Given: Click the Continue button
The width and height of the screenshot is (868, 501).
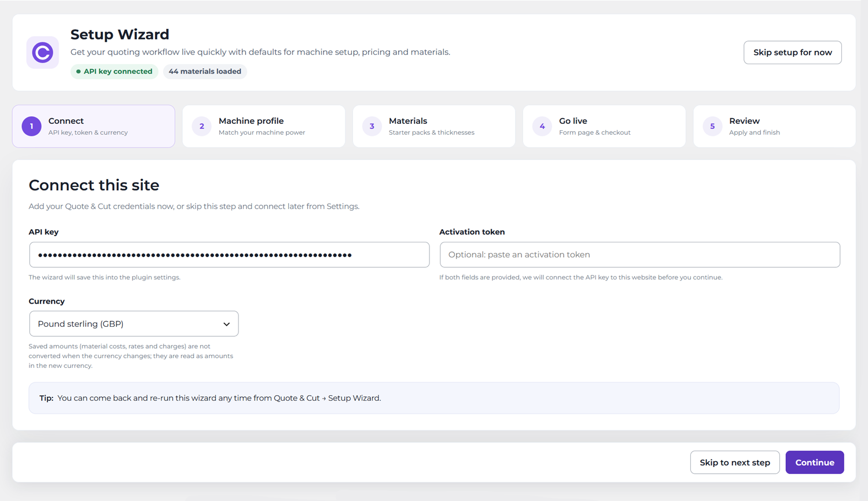Looking at the screenshot, I should [815, 462].
